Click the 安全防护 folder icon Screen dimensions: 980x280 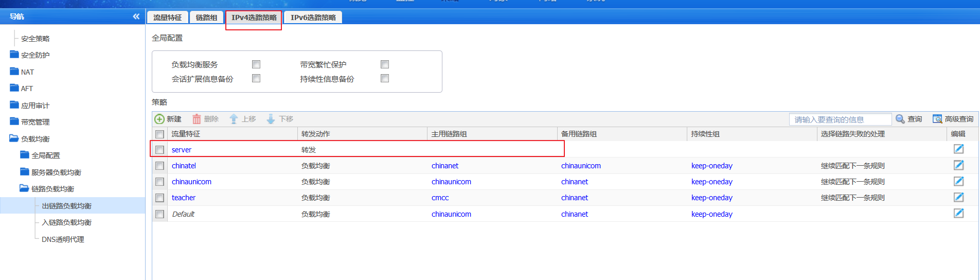[14, 55]
